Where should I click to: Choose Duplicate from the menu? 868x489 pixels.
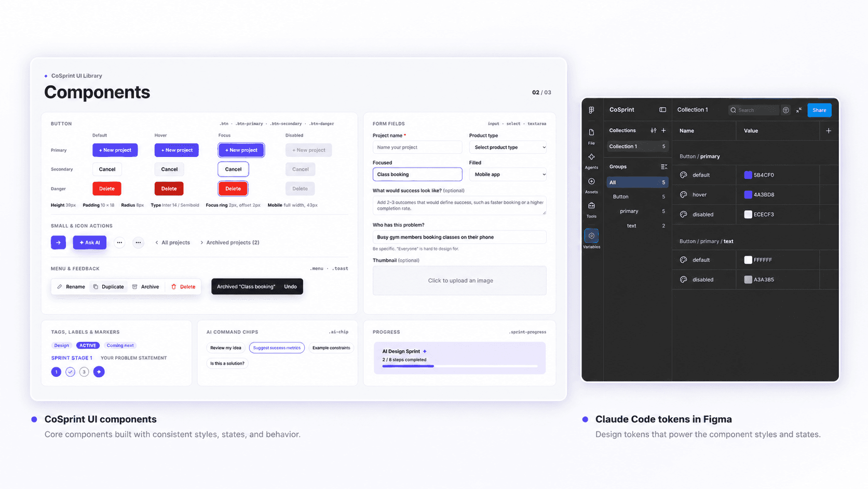[108, 287]
